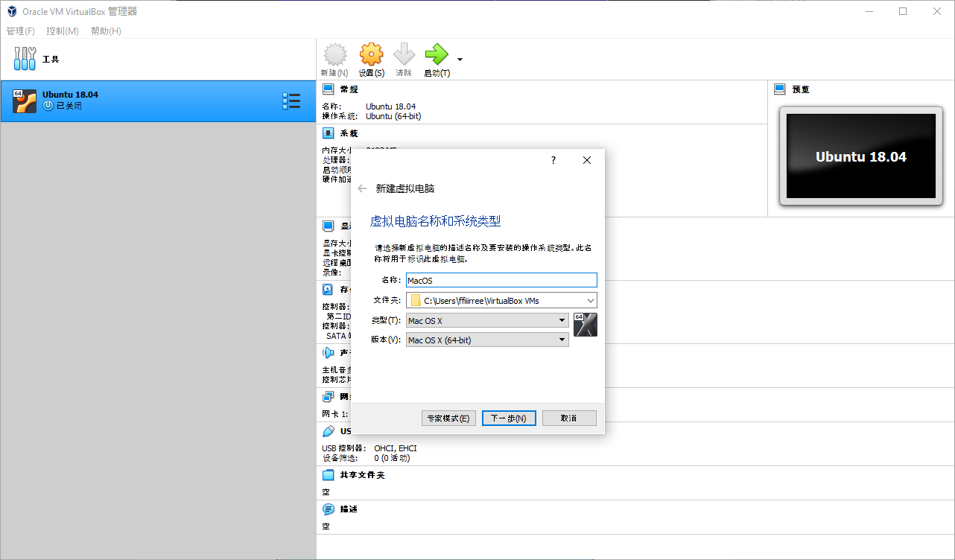Click the Ubuntu 18.04 VM list menu icon
The image size is (955, 560).
pyautogui.click(x=291, y=101)
